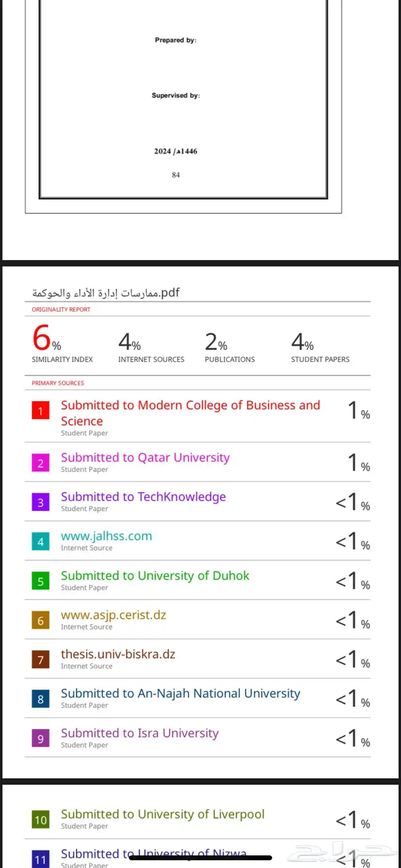
Task: Tap the PDF file name title
Action: click(x=106, y=292)
